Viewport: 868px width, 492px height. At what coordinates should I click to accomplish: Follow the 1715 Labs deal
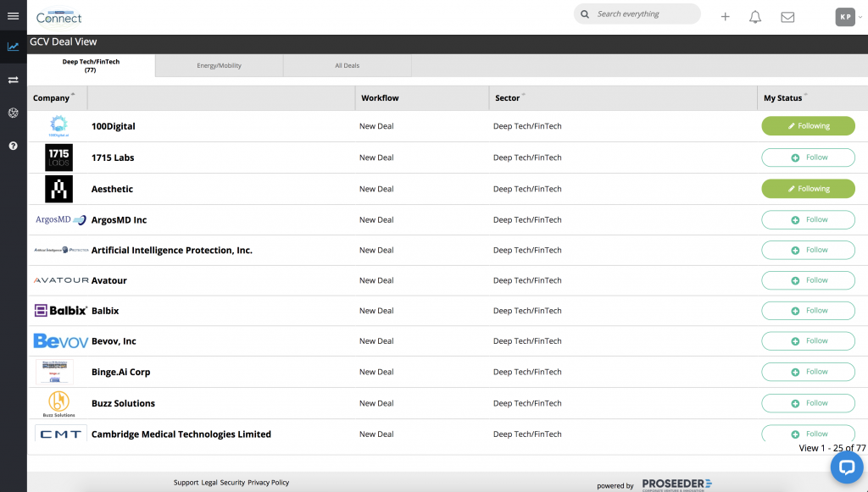coord(808,158)
